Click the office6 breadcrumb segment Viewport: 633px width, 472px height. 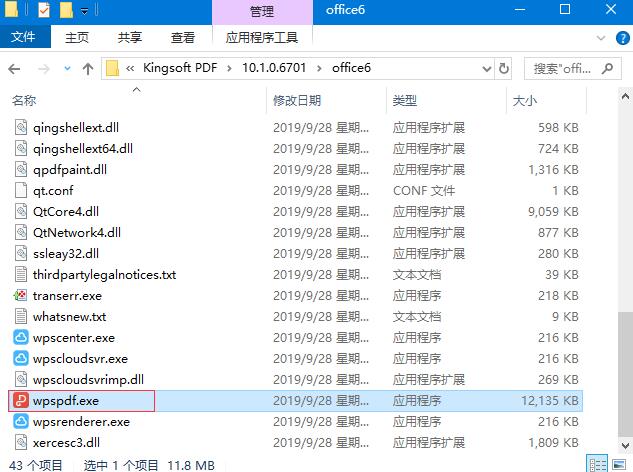[x=351, y=68]
